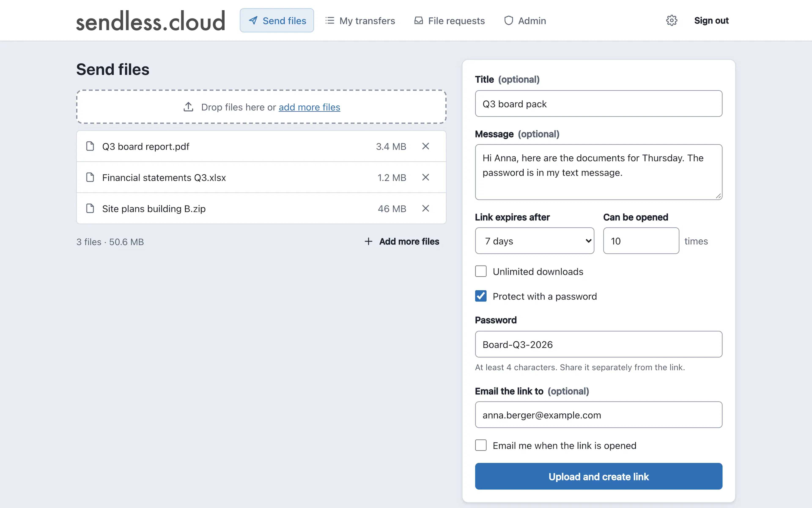Focus the Can be opened times field
Screen dimensions: 812x508
pyautogui.click(x=641, y=241)
